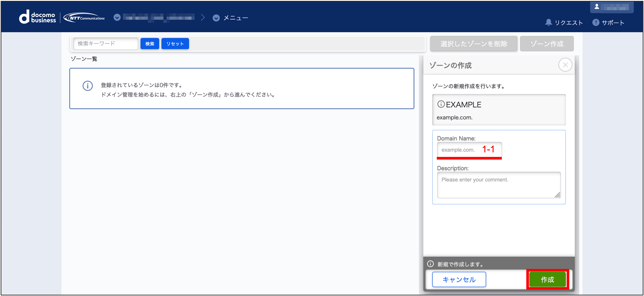Screen dimensions: 644x296
Task: Expand the メニュー dropdown
Action: click(x=216, y=18)
